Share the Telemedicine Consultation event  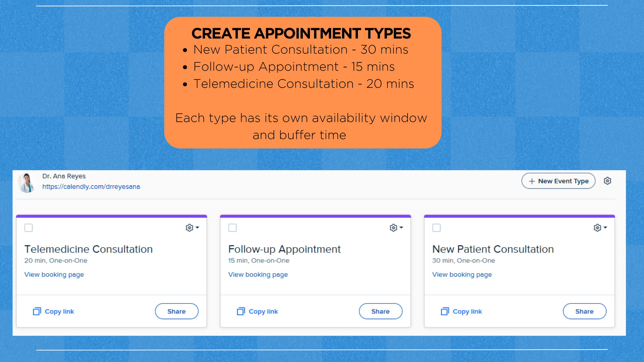(176, 311)
